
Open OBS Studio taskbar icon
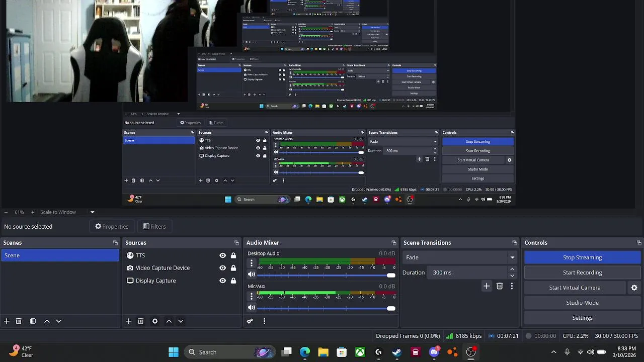(471, 352)
